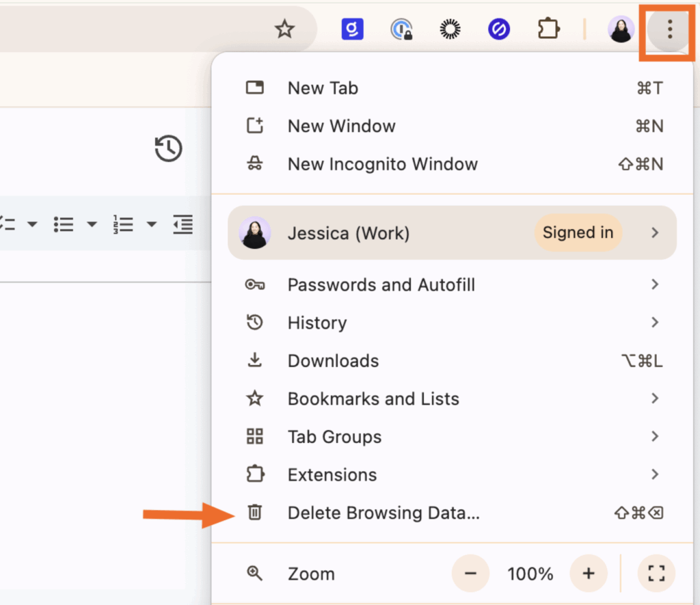This screenshot has width=700, height=605.
Task: Click the Extensions puzzle icon in toolbar
Action: (x=548, y=29)
